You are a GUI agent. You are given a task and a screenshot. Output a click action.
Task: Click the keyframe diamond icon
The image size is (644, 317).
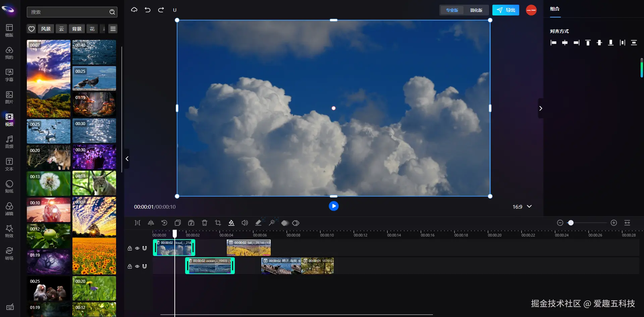pyautogui.click(x=296, y=223)
